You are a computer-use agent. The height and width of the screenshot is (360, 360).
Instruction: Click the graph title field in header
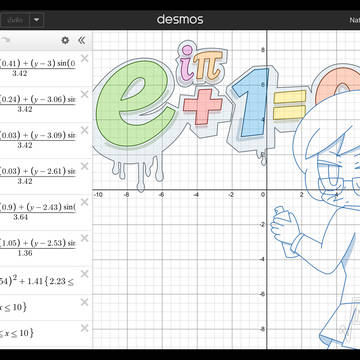point(15,20)
